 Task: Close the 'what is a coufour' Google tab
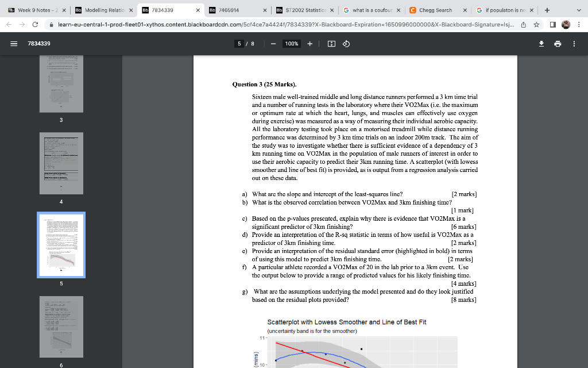(399, 10)
